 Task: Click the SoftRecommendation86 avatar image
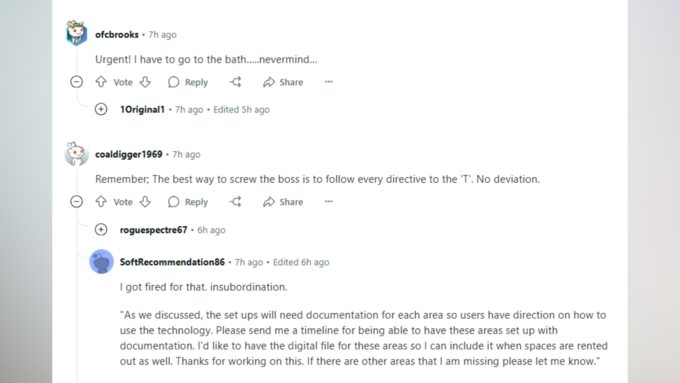click(101, 262)
